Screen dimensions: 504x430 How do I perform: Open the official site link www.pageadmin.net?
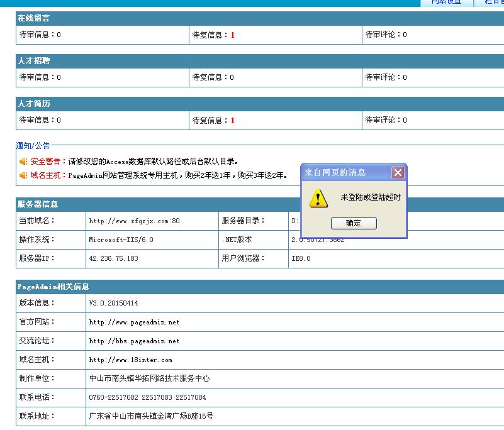pyautogui.click(x=134, y=322)
